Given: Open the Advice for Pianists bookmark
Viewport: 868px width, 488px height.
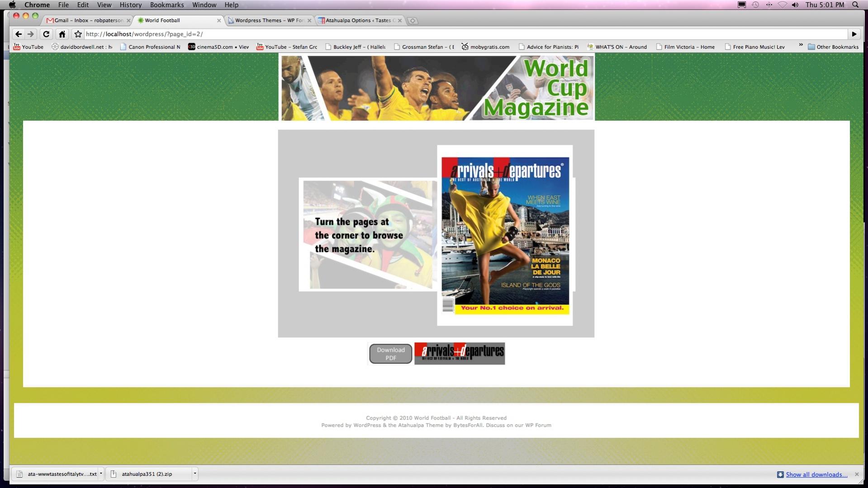Looking at the screenshot, I should 549,47.
